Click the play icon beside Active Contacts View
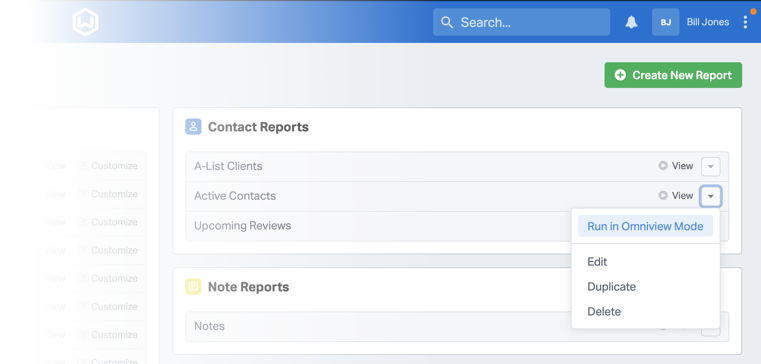 pyautogui.click(x=663, y=196)
